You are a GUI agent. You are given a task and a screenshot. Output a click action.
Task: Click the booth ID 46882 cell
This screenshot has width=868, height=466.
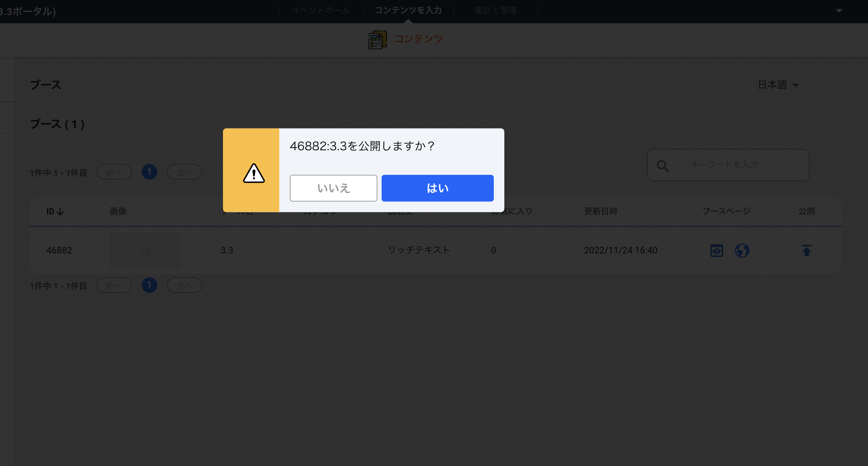[x=59, y=250]
